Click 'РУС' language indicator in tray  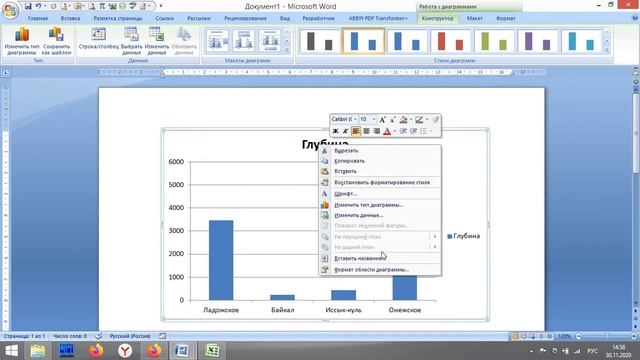pos(592,351)
